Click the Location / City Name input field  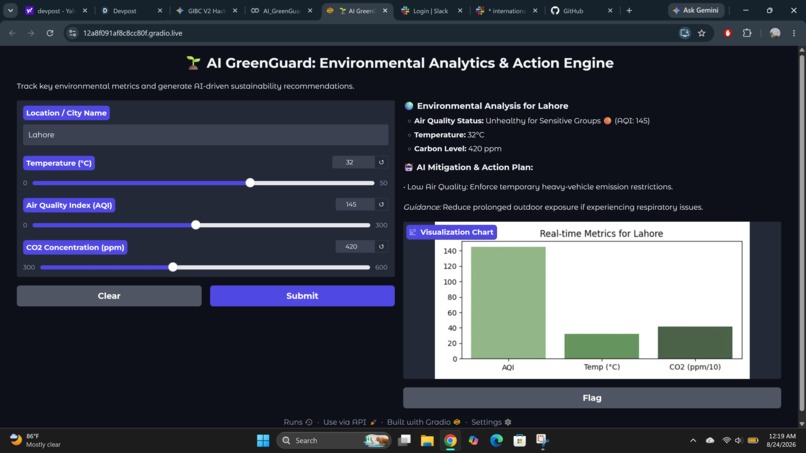[206, 135]
